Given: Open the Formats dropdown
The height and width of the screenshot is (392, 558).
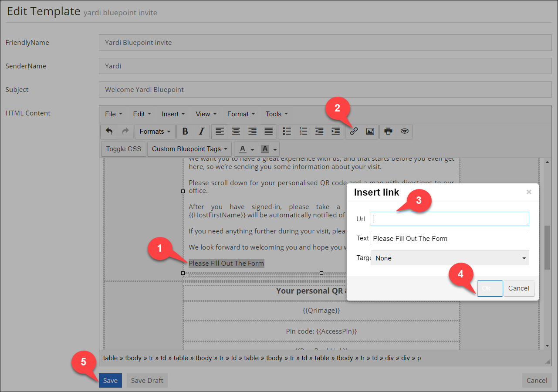Looking at the screenshot, I should point(155,131).
